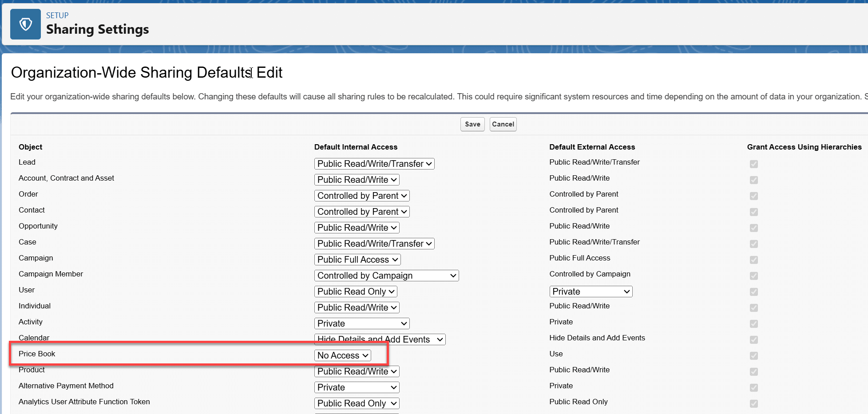This screenshot has width=868, height=414.
Task: Expand the Campaign Member access dropdown
Action: click(x=386, y=276)
